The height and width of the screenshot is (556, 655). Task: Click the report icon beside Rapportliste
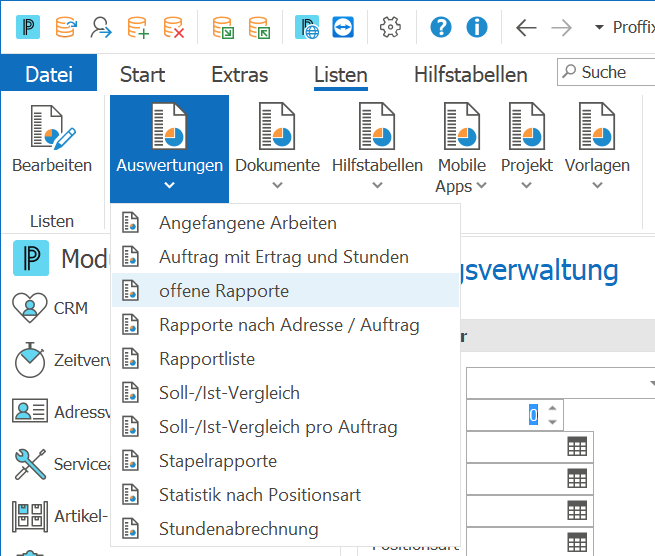130,358
